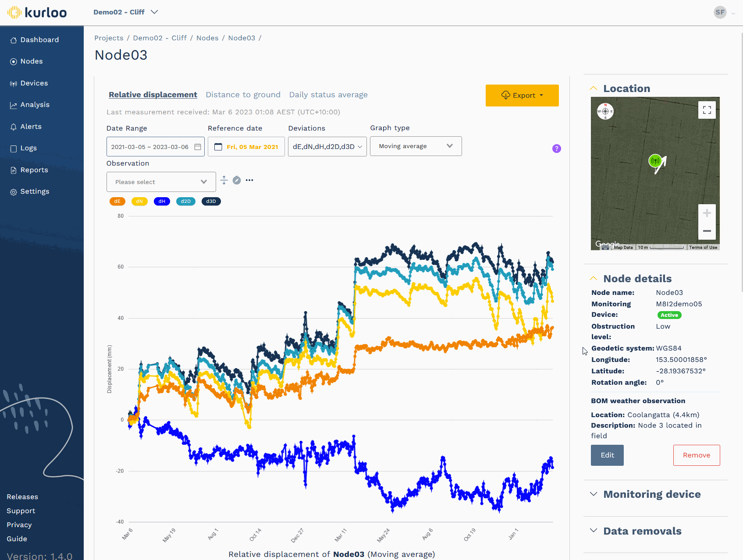Click the Settings gear icon
This screenshot has width=743, height=560.
[14, 192]
